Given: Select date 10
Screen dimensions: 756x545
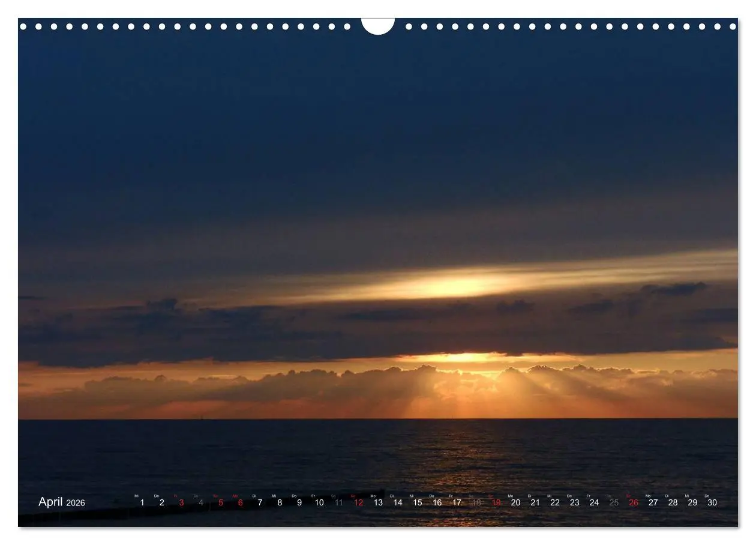Looking at the screenshot, I should click(319, 502).
